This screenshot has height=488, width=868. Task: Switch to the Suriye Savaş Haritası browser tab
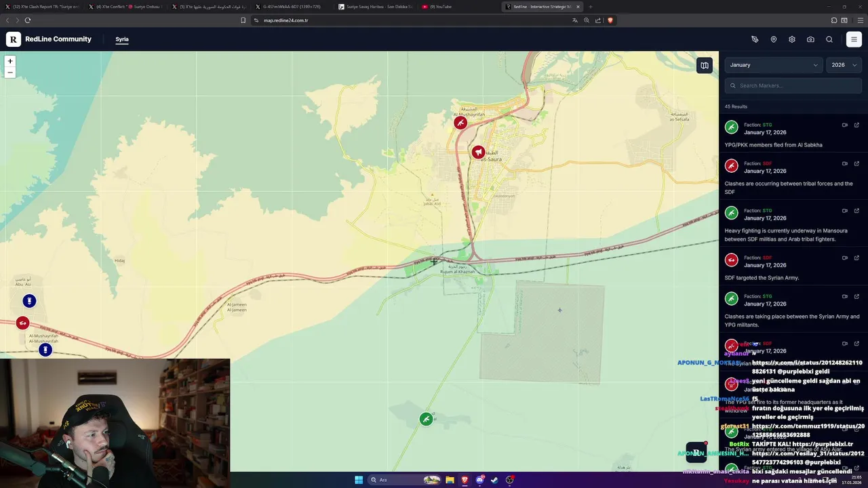click(376, 7)
